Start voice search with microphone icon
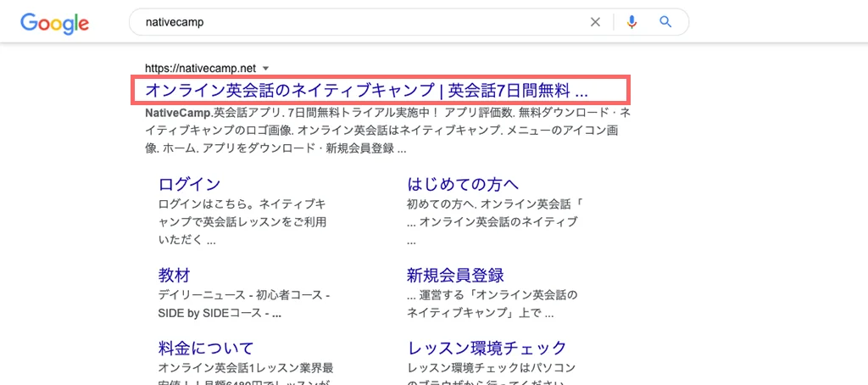 [x=632, y=22]
